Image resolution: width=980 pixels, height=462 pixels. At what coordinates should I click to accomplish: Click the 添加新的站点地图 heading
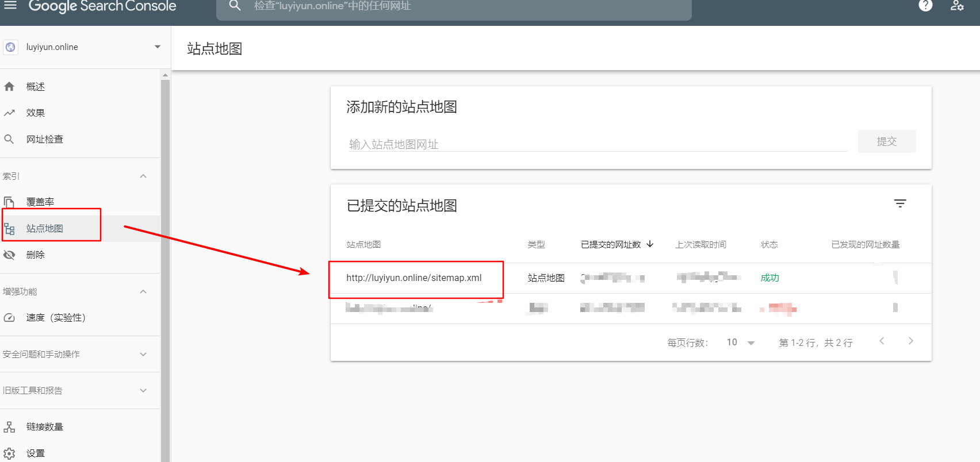tap(402, 107)
